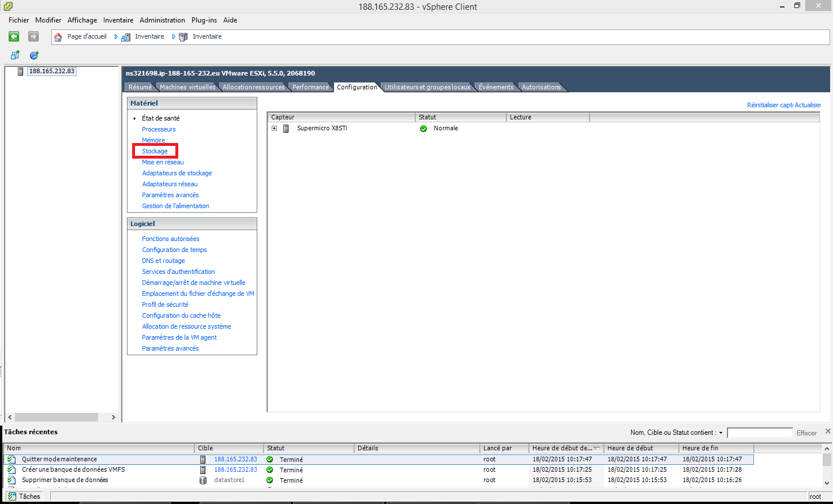Switch to the Machines virtuelles tab

coord(187,87)
